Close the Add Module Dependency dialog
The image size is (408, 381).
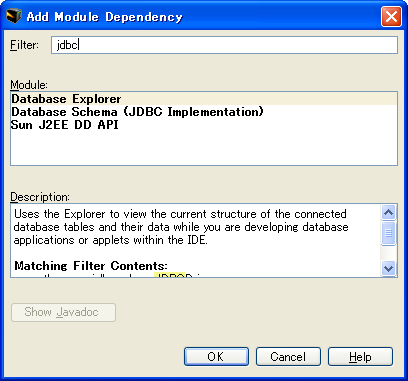pyautogui.click(x=391, y=16)
